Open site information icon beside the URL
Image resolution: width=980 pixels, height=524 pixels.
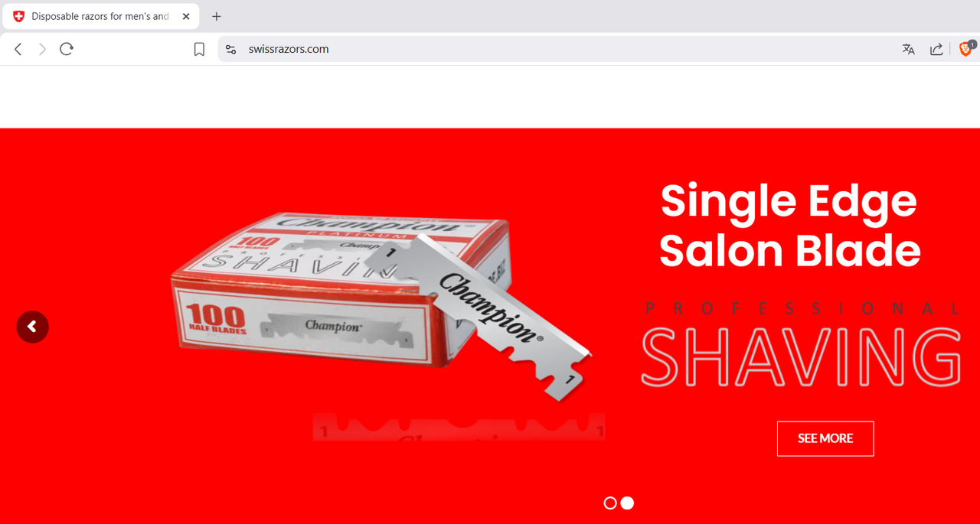point(231,49)
